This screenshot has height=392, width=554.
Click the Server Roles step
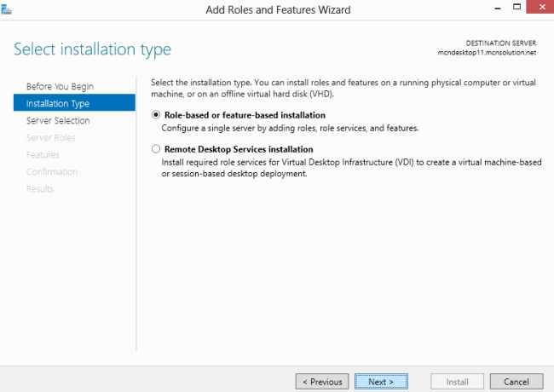51,138
